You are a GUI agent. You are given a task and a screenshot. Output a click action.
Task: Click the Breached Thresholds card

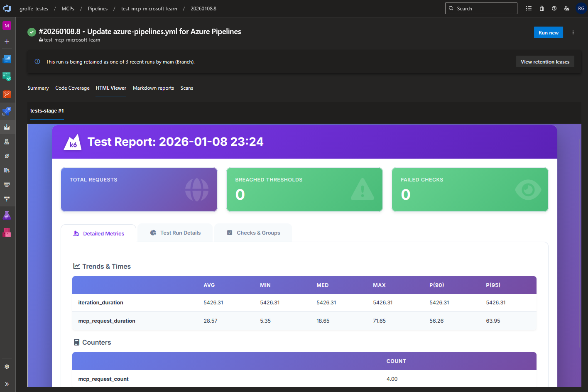click(304, 189)
